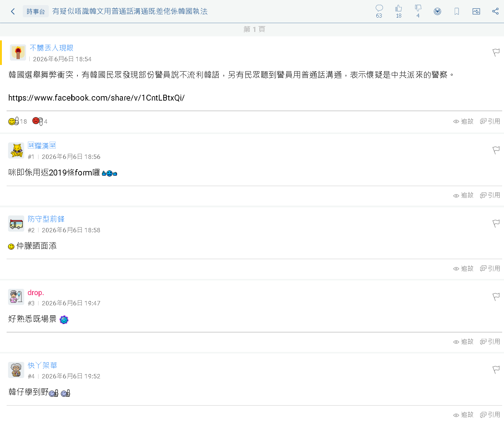
Task: Open the emoji face icon in the header
Action: [x=437, y=11]
